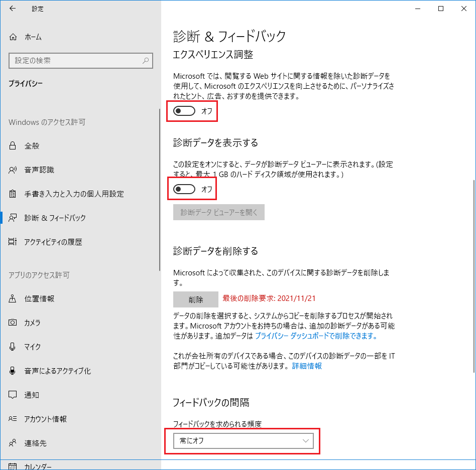Click the プライバシー category heading
Viewport: 476px width, 470px height.
coord(26,83)
